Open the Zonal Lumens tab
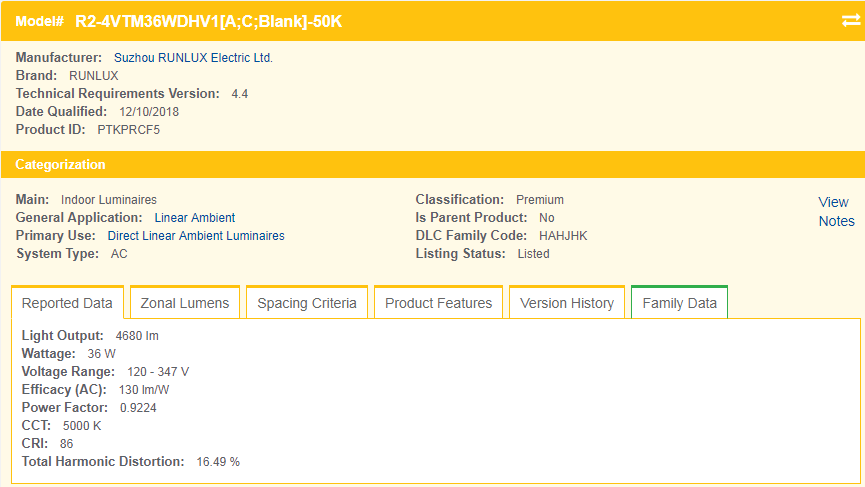The height and width of the screenshot is (487, 865). (185, 303)
